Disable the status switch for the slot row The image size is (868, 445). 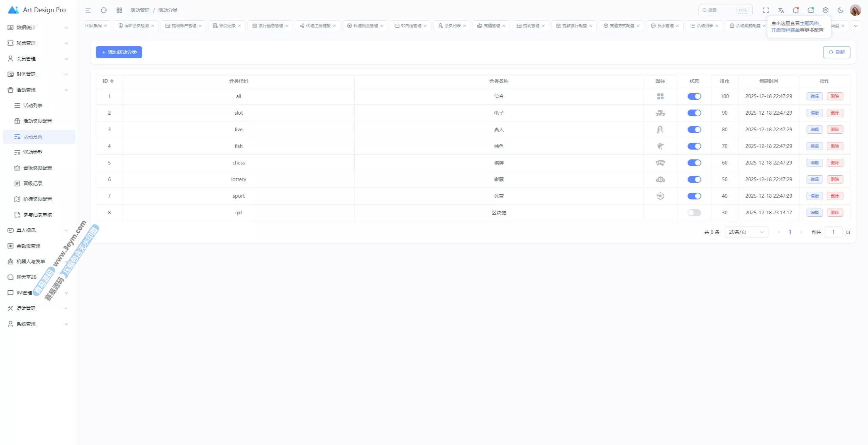click(694, 113)
